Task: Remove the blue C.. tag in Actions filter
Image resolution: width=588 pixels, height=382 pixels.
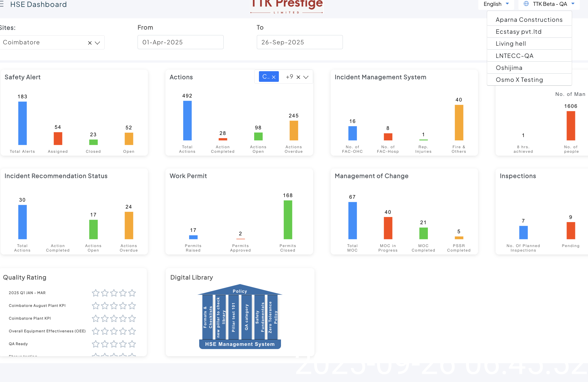Action: (x=274, y=77)
